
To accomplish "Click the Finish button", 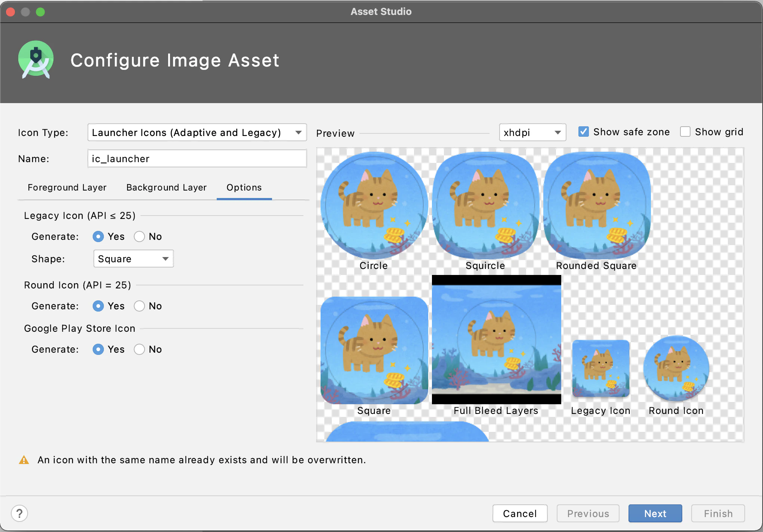I will [x=718, y=513].
